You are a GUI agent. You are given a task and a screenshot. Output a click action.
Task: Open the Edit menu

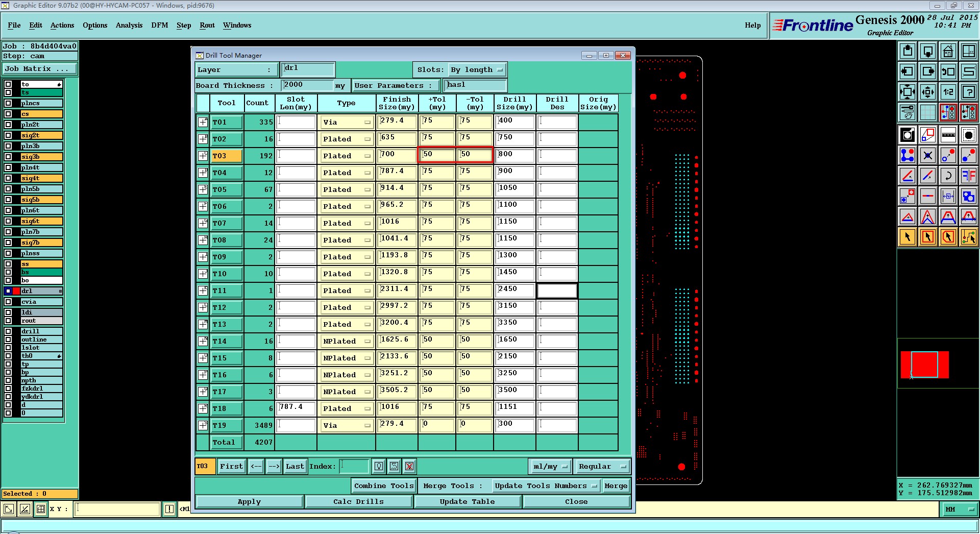tap(36, 25)
